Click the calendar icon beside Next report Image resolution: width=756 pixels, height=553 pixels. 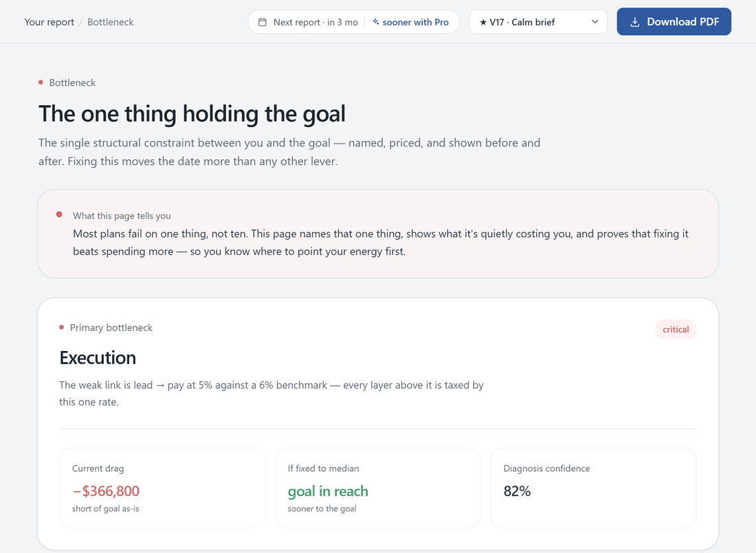coord(263,22)
